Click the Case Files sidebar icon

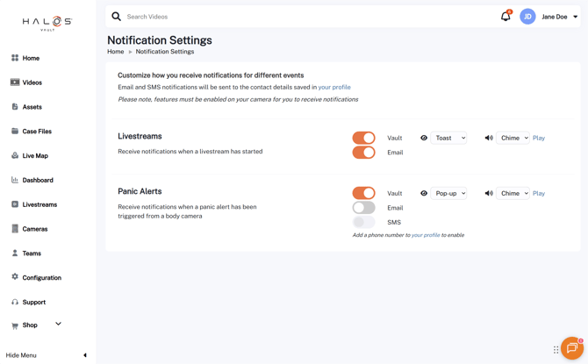(x=15, y=131)
